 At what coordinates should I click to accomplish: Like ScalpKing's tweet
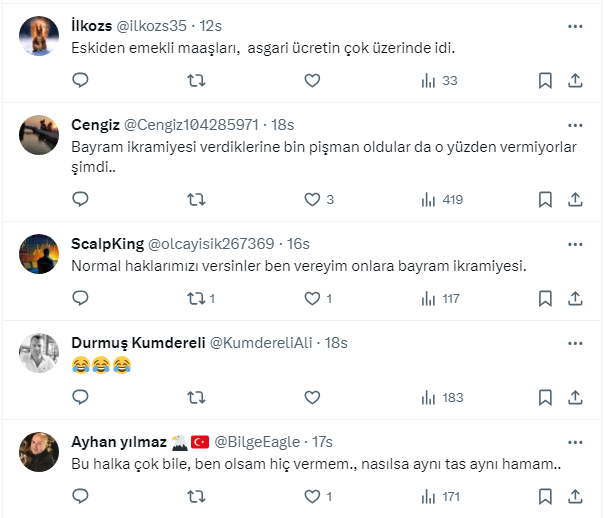click(312, 298)
